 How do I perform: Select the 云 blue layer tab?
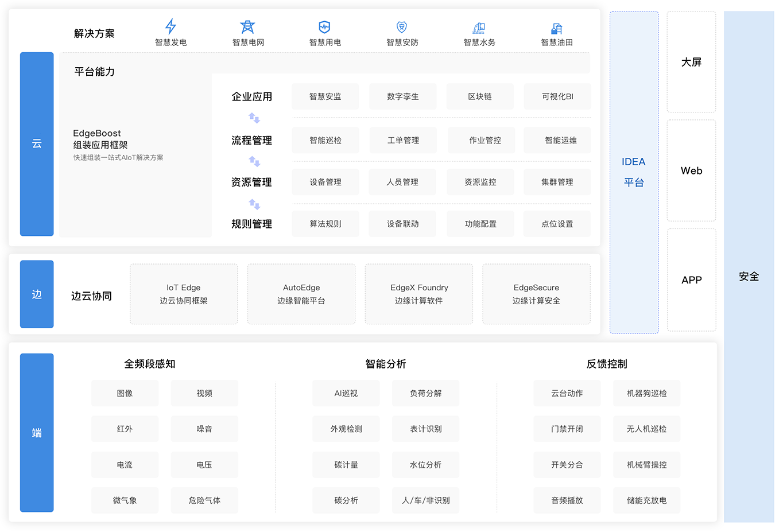(37, 143)
